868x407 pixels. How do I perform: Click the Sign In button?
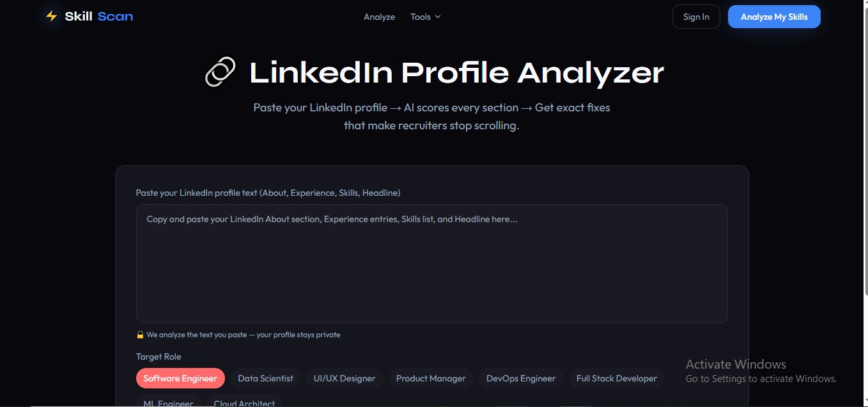click(696, 17)
